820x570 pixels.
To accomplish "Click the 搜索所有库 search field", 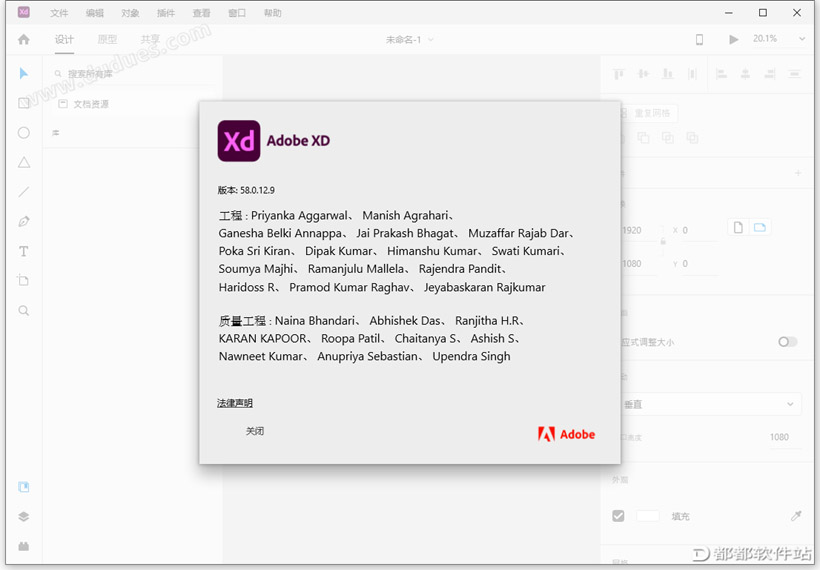I will [x=134, y=74].
